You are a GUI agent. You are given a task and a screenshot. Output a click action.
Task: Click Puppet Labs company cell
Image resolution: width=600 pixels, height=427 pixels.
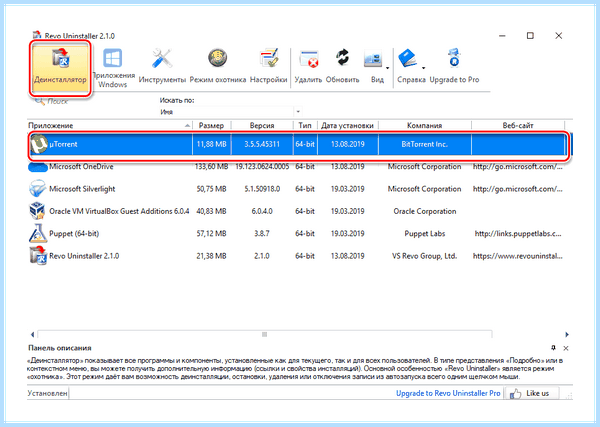point(425,234)
